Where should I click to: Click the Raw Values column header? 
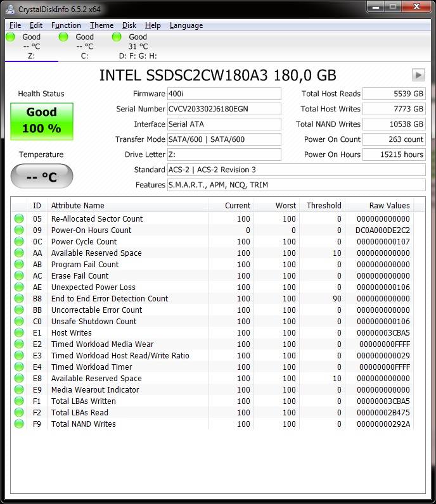(380, 205)
